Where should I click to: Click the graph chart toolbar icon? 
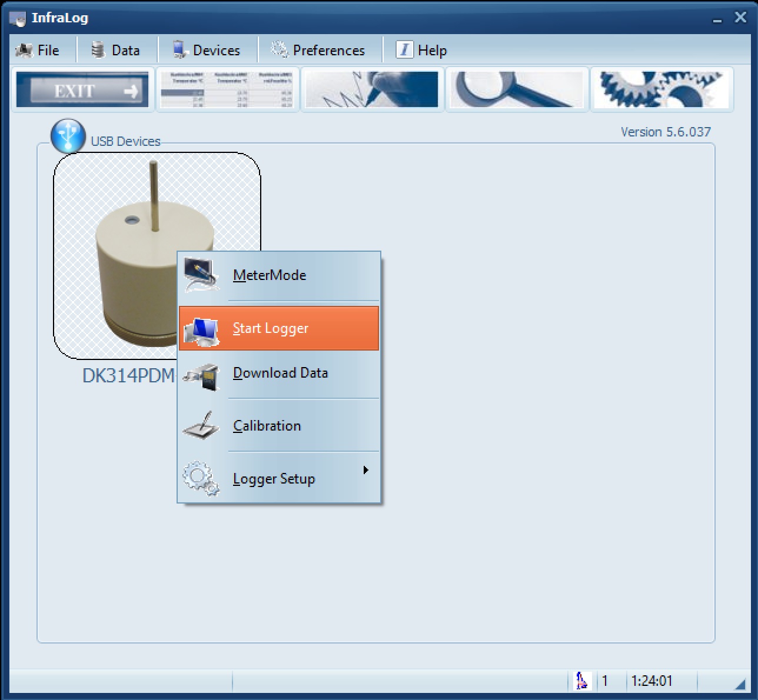[x=373, y=90]
